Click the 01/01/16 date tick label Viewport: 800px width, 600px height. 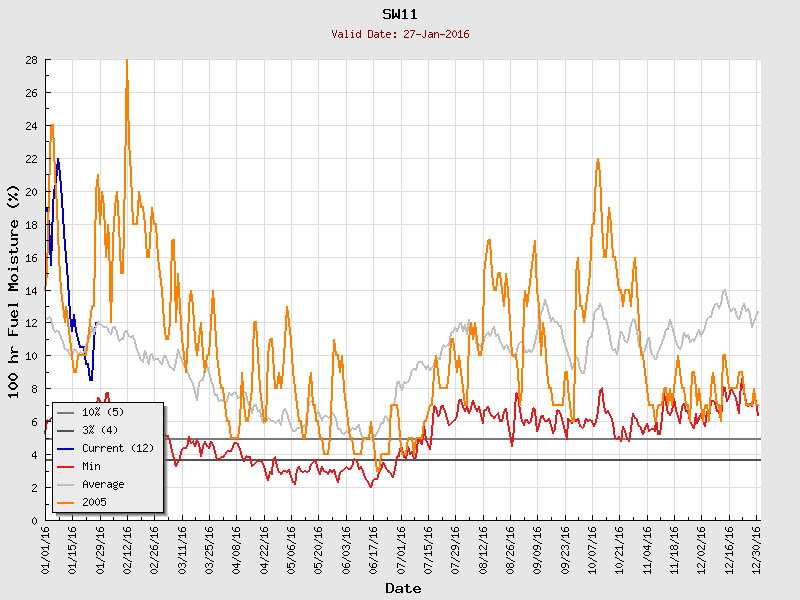[46, 546]
